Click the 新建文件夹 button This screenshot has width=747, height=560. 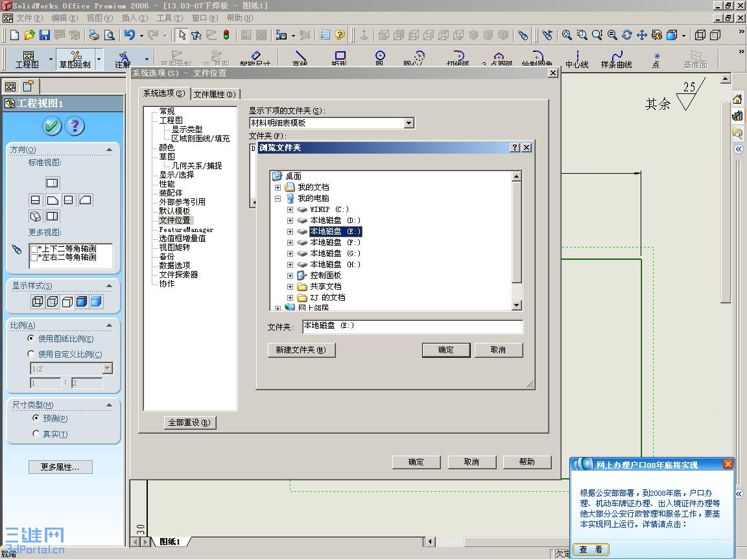[x=301, y=350]
